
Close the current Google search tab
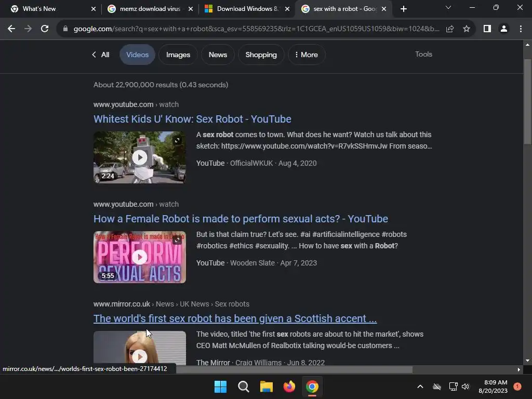(384, 9)
